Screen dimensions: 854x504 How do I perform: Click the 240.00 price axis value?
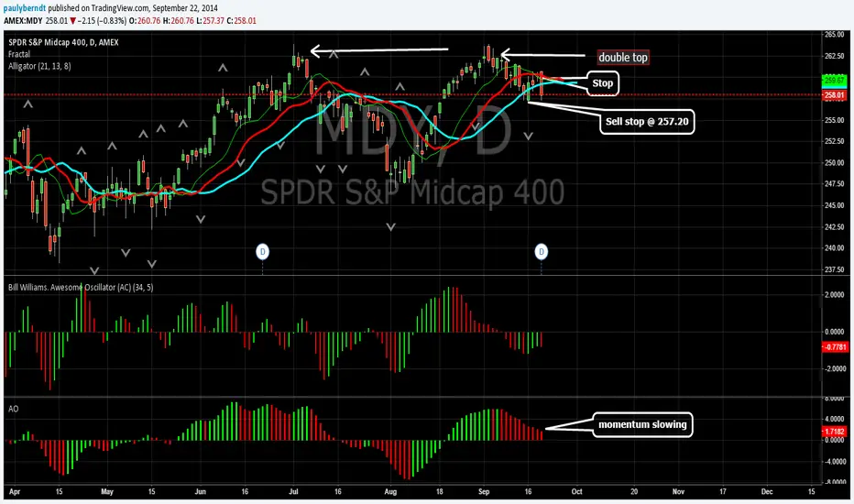tap(834, 248)
